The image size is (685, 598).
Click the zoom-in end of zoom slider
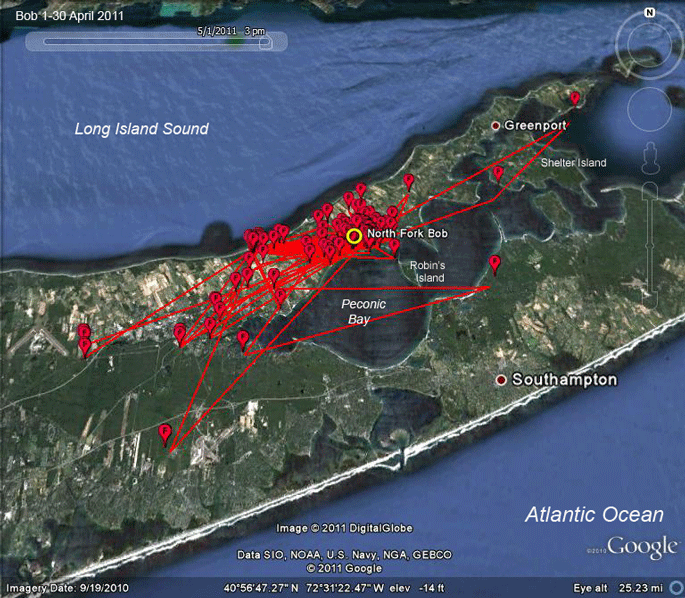click(650, 191)
